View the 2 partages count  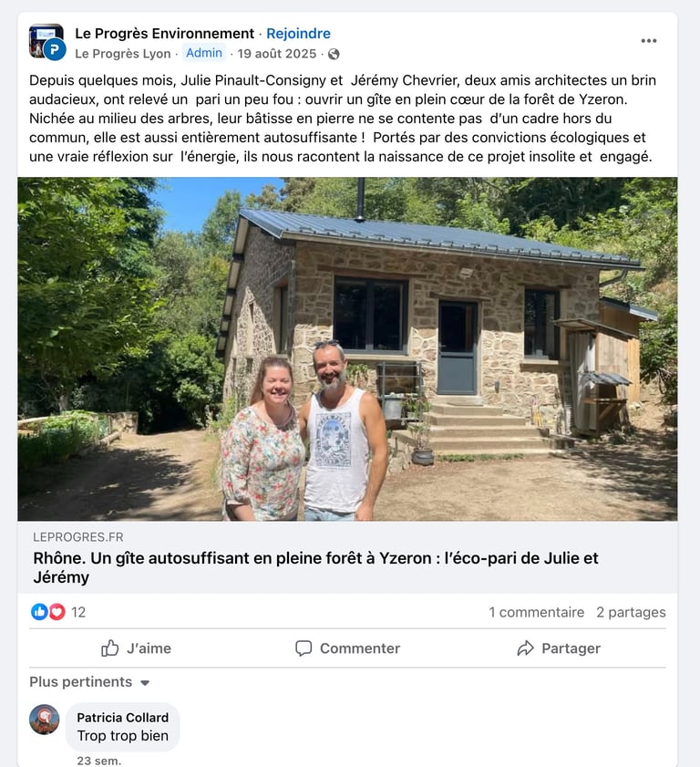pos(631,612)
